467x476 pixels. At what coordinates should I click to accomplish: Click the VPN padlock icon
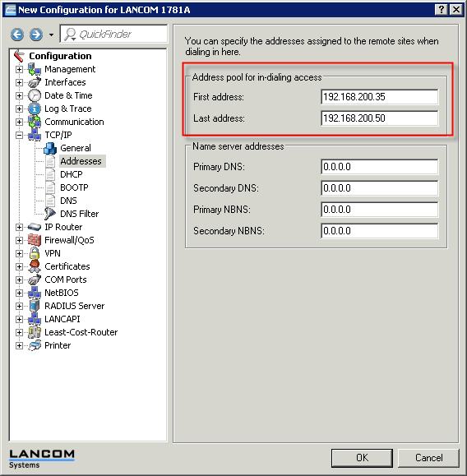[35, 253]
